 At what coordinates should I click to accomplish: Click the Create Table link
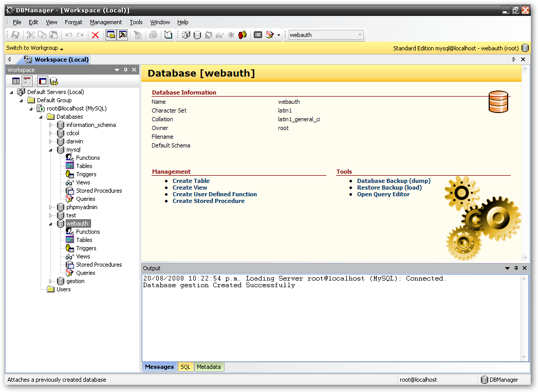[191, 181]
